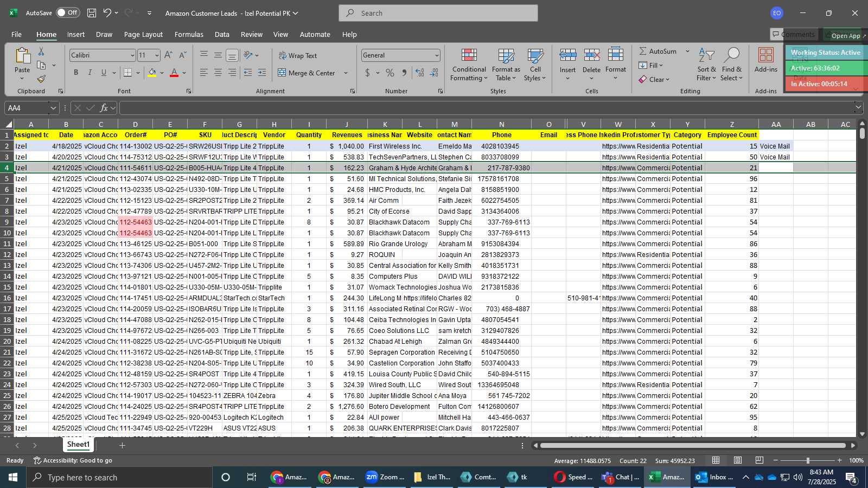
Task: Click the Format Painter brush icon
Action: tap(41, 79)
